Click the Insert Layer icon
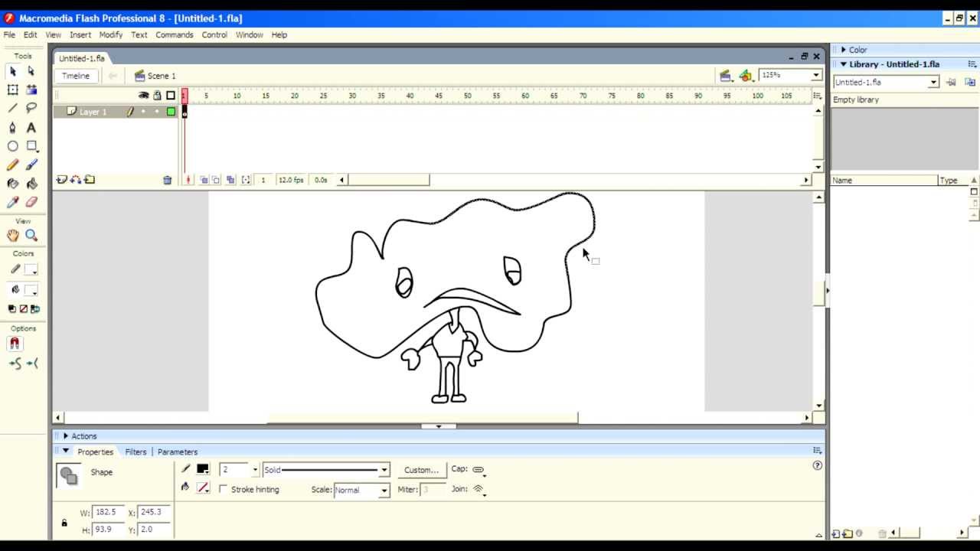This screenshot has height=551, width=980. pyautogui.click(x=61, y=180)
